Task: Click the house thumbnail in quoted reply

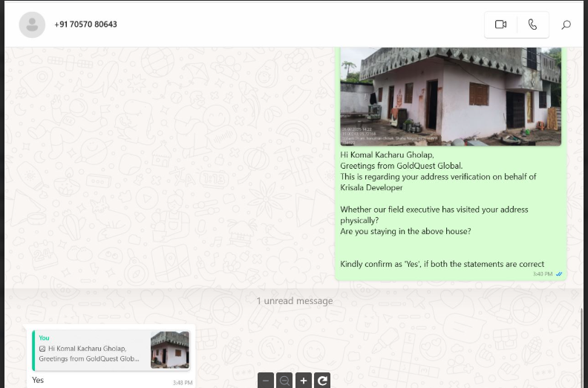Action: tap(169, 349)
